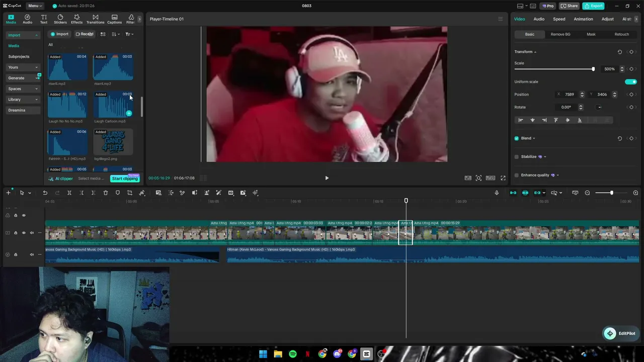
Task: Open the Transitions panel
Action: click(x=95, y=19)
